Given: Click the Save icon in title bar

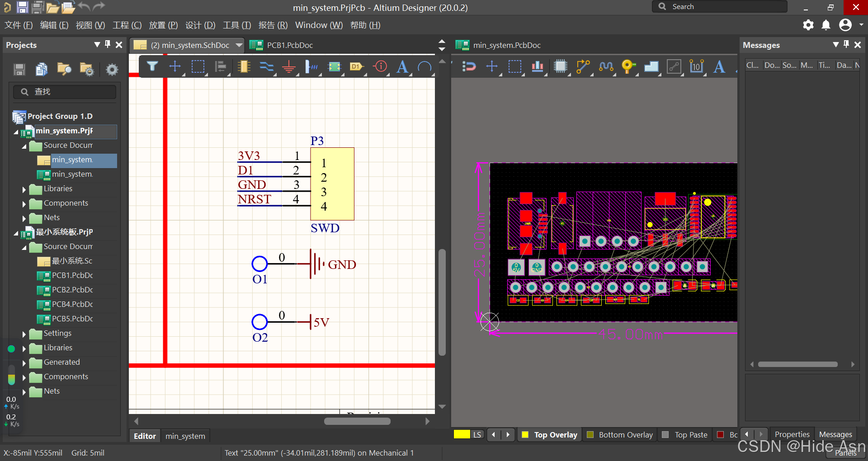Looking at the screenshot, I should (x=22, y=7).
